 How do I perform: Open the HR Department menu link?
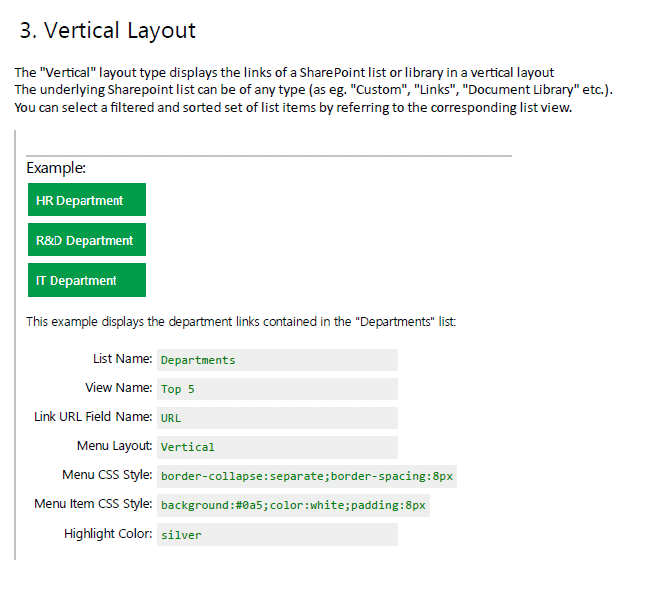point(86,200)
